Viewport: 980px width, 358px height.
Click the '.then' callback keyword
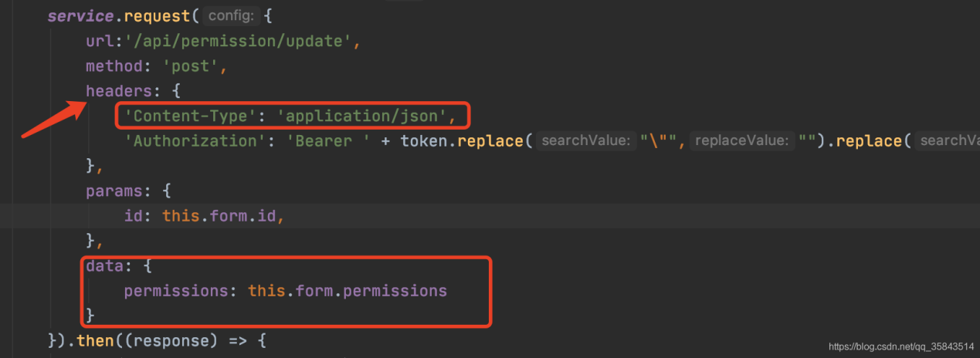90,340
